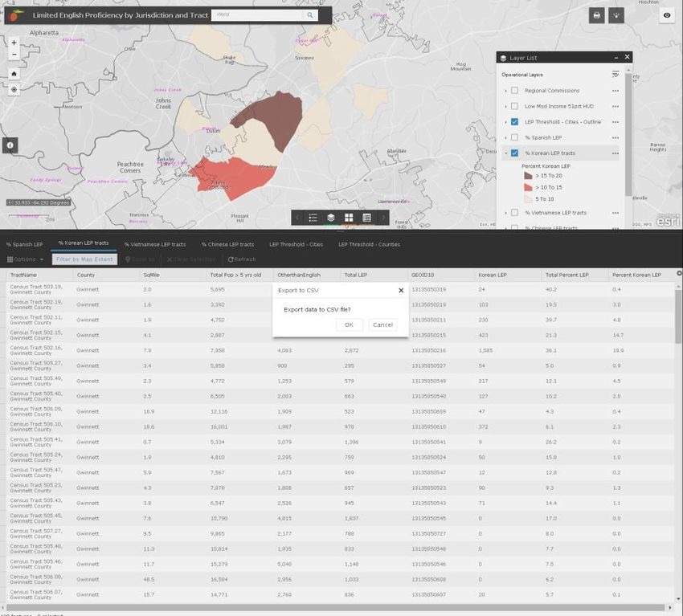683x616 pixels.
Task: Go to the default map extent (home)
Action: click(14, 73)
